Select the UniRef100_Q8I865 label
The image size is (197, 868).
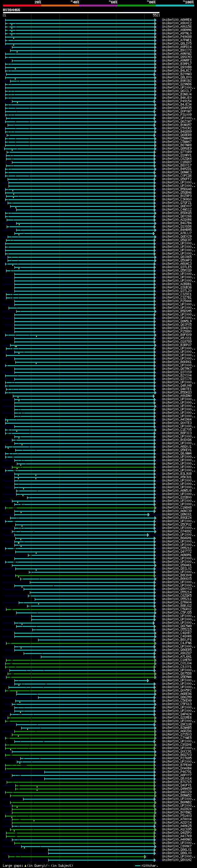point(177,257)
